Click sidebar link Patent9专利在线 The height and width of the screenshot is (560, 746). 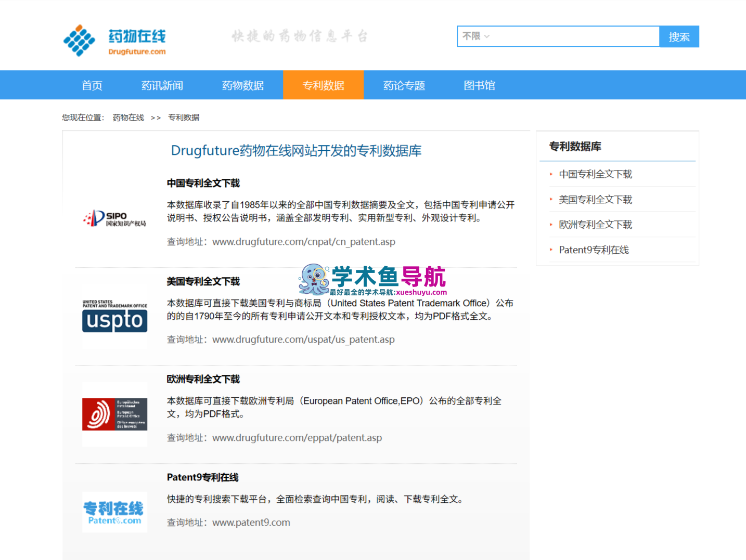click(x=594, y=250)
